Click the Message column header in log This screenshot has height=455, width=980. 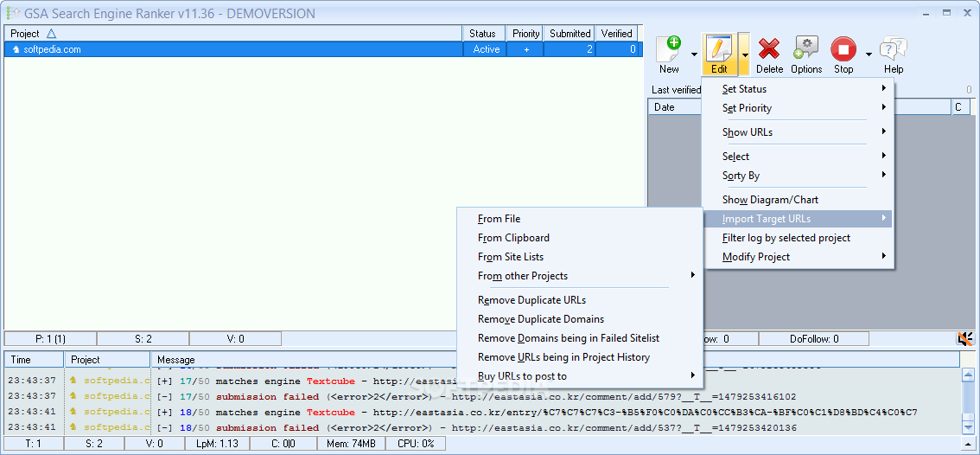pyautogui.click(x=555, y=360)
